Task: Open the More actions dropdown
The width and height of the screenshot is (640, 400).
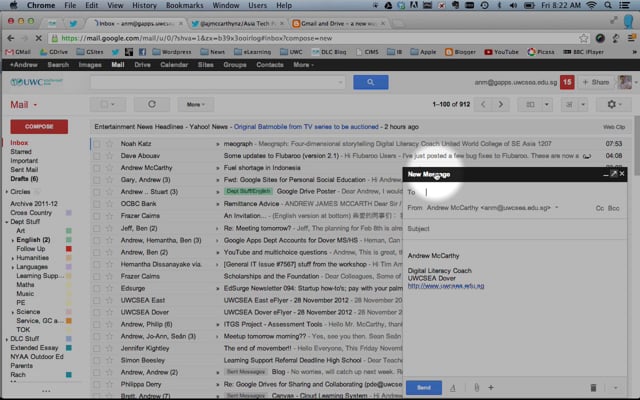Action: [196, 104]
